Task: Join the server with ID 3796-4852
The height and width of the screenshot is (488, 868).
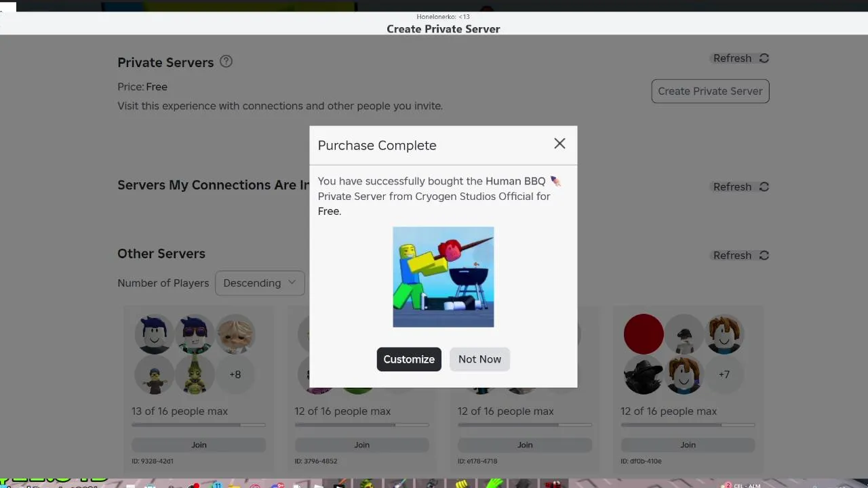Action: point(361,445)
